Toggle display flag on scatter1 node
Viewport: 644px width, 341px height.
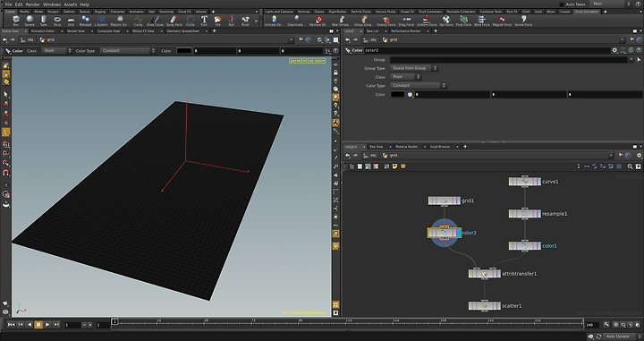[x=498, y=306]
